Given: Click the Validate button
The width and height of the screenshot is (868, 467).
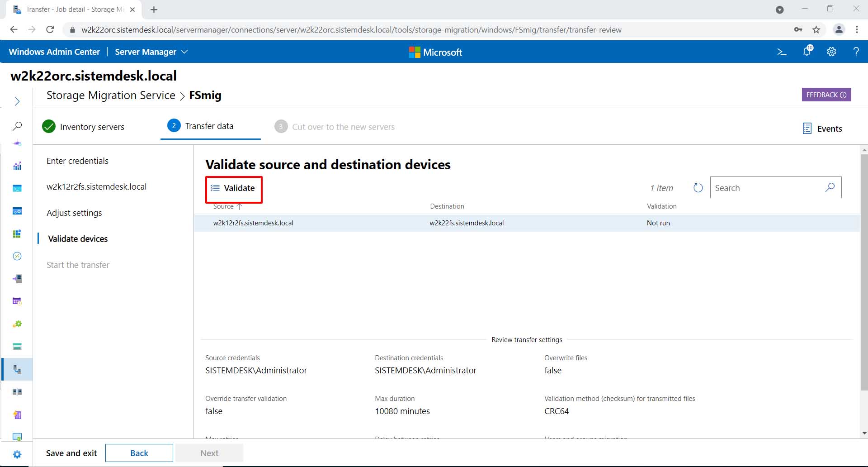Looking at the screenshot, I should tap(233, 188).
